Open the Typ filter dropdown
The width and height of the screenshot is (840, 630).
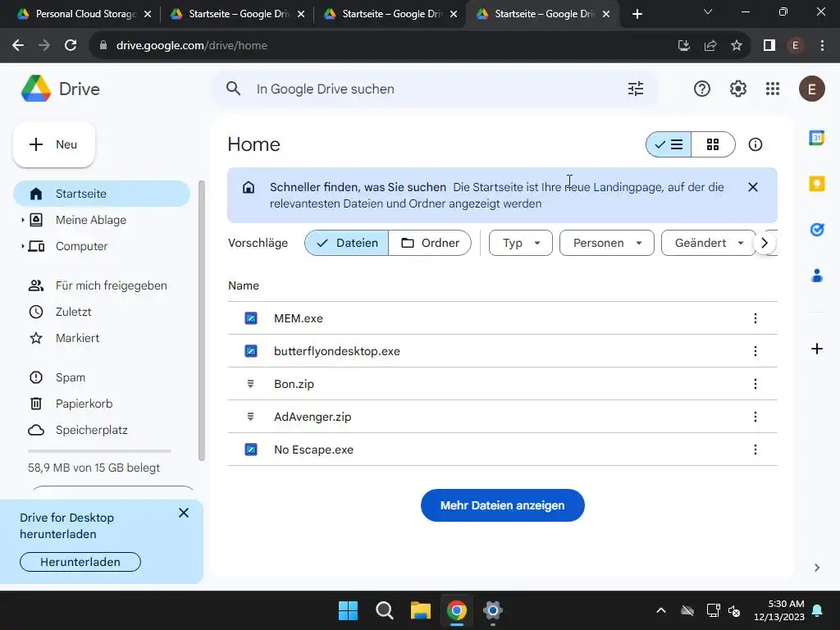[x=520, y=243]
